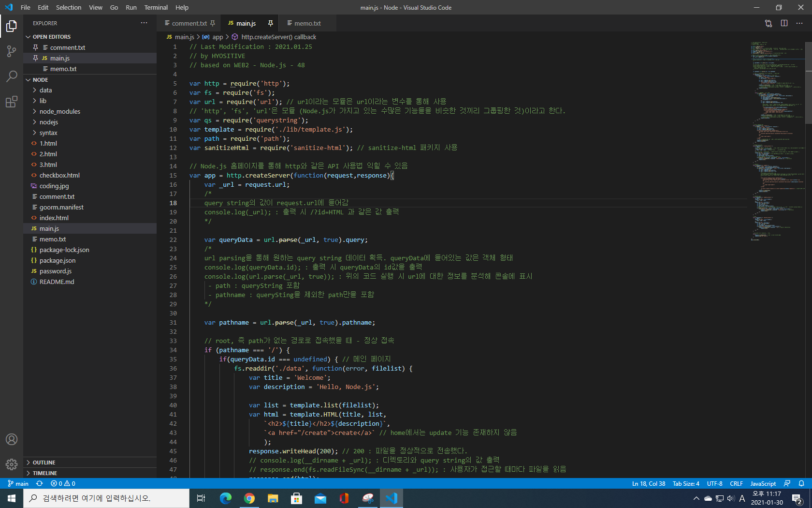This screenshot has height=508, width=812.
Task: Open the Run menu
Action: (131, 7)
